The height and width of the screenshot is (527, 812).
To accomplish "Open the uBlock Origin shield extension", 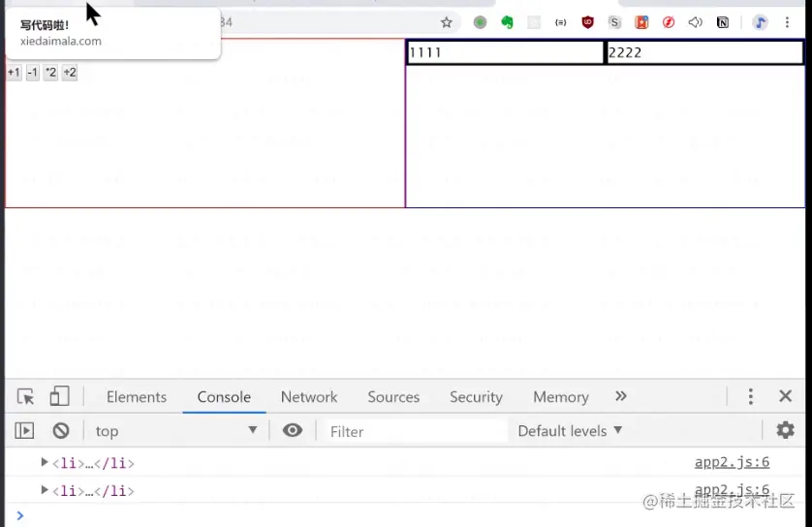I will (588, 22).
